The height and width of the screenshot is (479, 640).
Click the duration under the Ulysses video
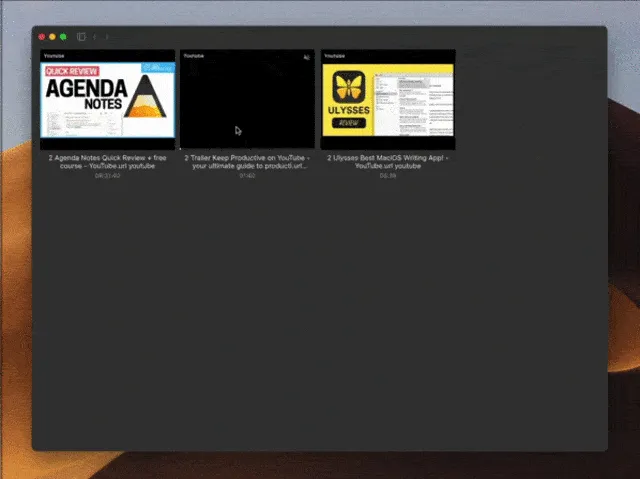pyautogui.click(x=388, y=176)
